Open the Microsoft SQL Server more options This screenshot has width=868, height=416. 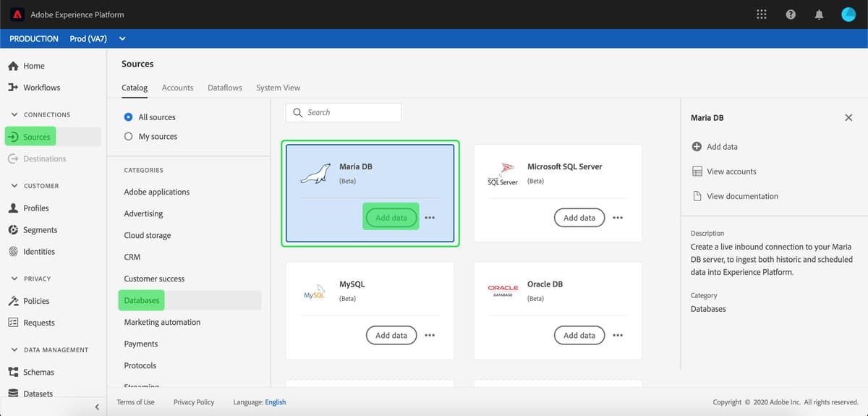pos(618,218)
